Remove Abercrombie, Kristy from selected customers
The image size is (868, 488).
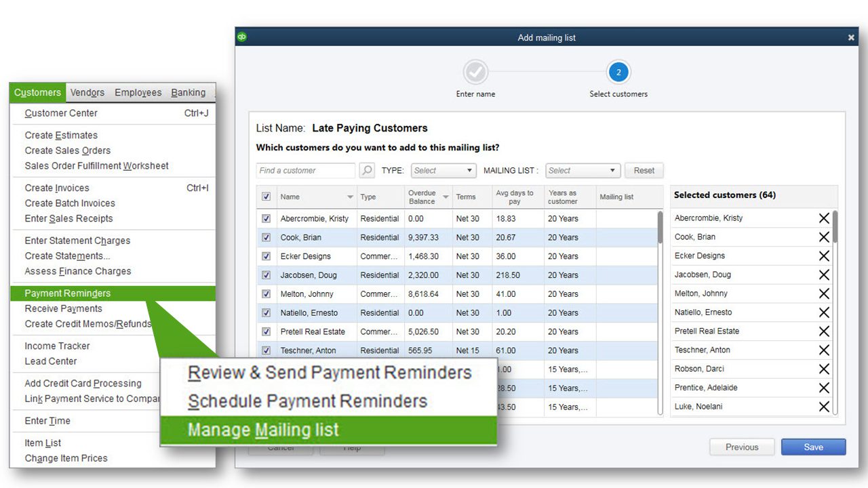[824, 218]
